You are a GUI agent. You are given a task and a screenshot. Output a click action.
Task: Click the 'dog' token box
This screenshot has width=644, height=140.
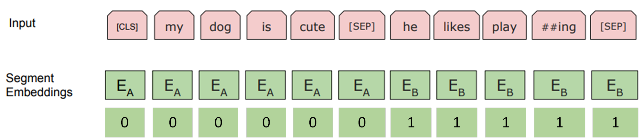[x=220, y=26]
